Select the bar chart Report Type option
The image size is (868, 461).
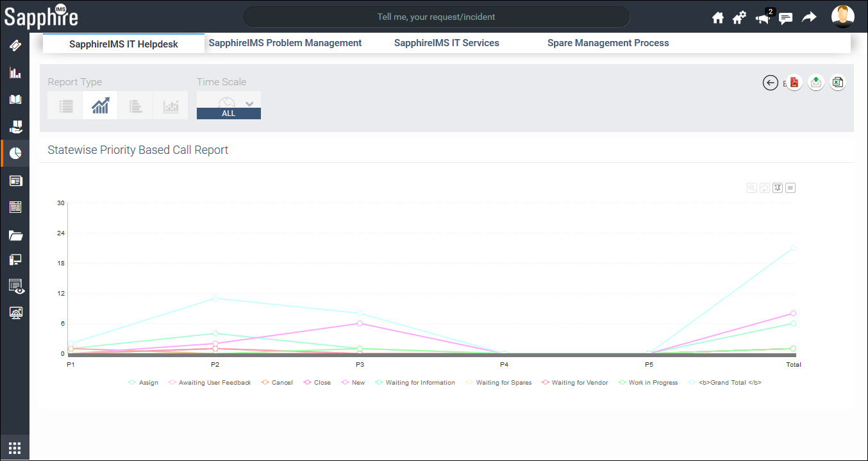(170, 105)
